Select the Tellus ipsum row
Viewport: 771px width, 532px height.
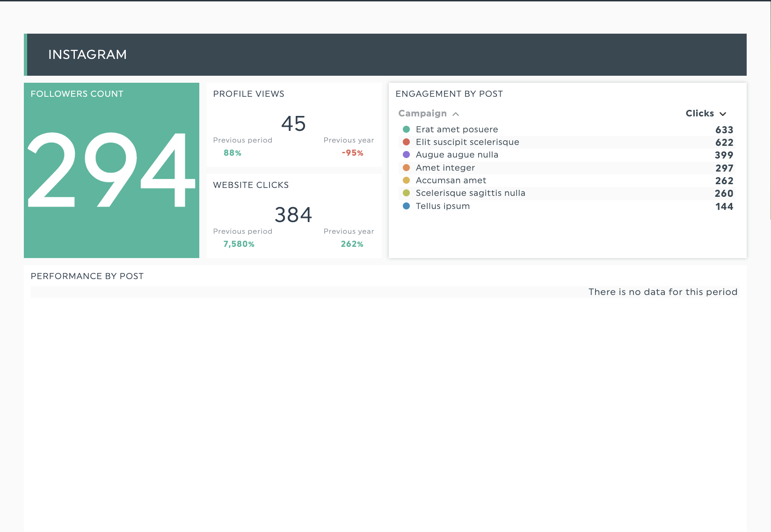(567, 206)
